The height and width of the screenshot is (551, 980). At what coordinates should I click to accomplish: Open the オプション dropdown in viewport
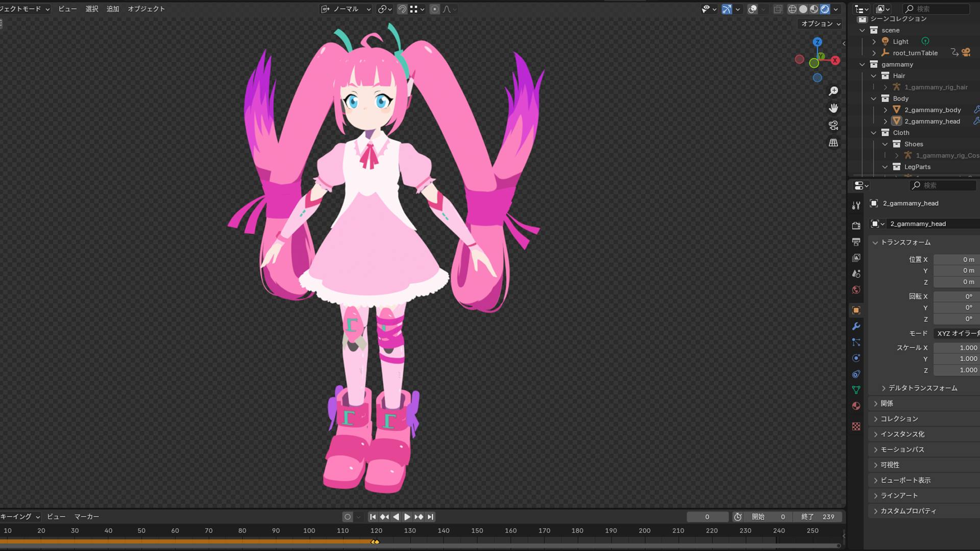820,23
